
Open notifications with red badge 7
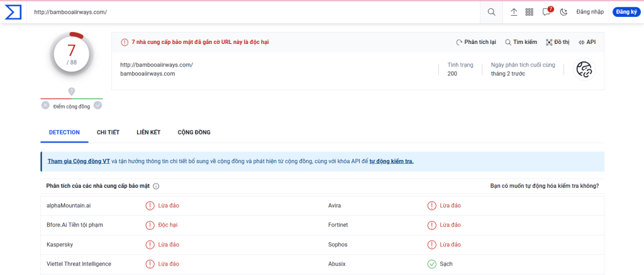(547, 11)
